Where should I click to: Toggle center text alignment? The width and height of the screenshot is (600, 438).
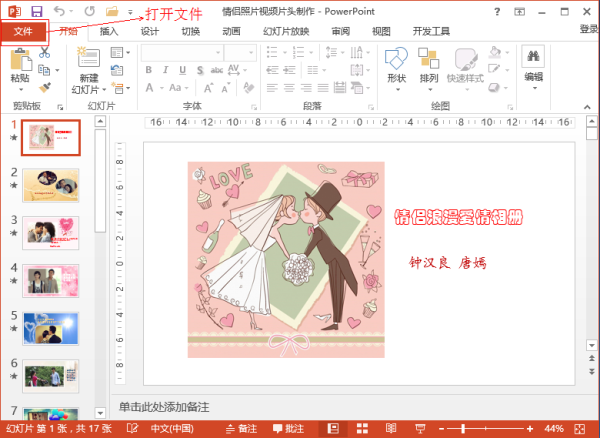pos(289,88)
